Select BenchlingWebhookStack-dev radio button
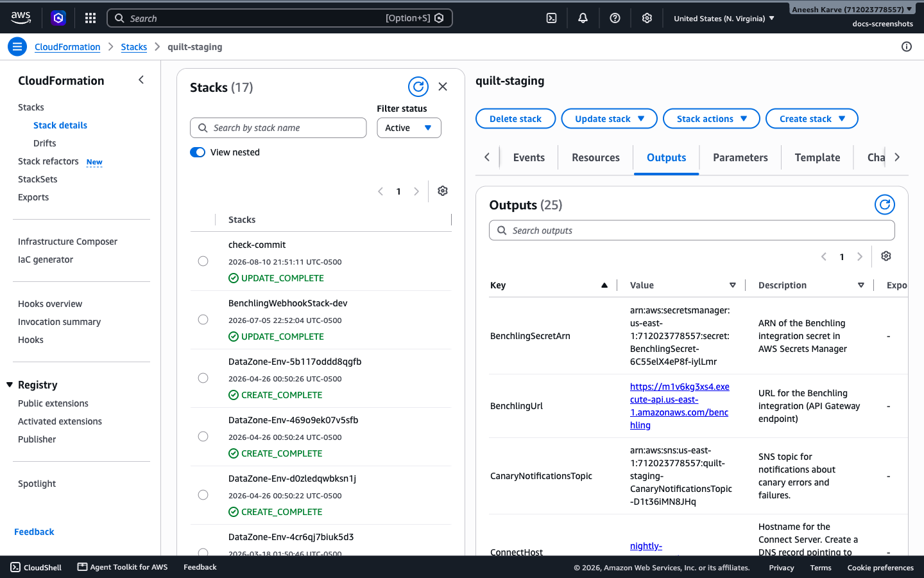This screenshot has height=578, width=924. (203, 319)
